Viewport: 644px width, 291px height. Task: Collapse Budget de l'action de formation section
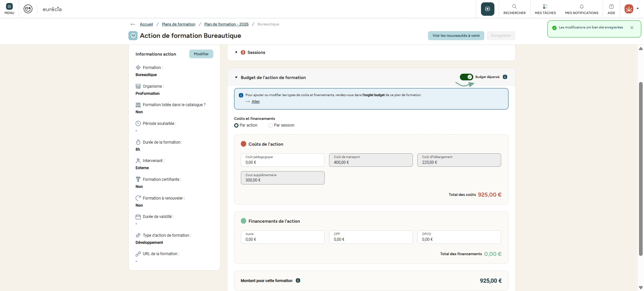(x=236, y=78)
